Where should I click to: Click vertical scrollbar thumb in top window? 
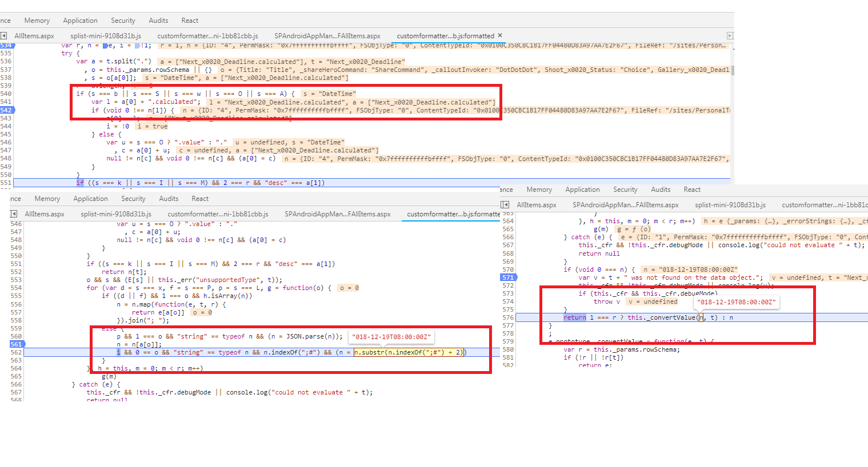(733, 70)
